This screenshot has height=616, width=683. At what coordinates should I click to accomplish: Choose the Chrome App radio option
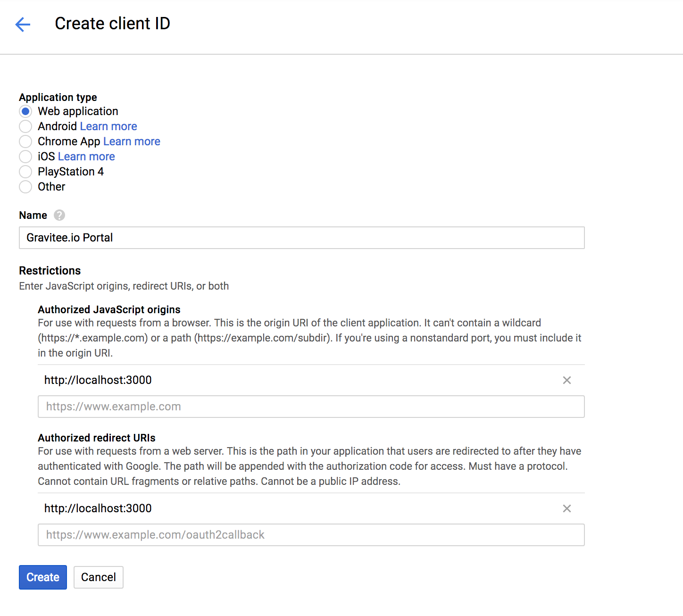coord(25,142)
